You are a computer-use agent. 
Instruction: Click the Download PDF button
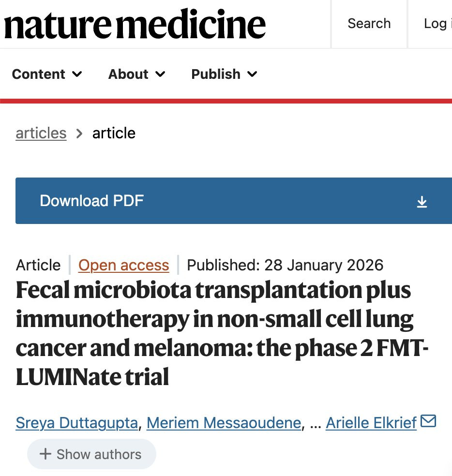(234, 201)
